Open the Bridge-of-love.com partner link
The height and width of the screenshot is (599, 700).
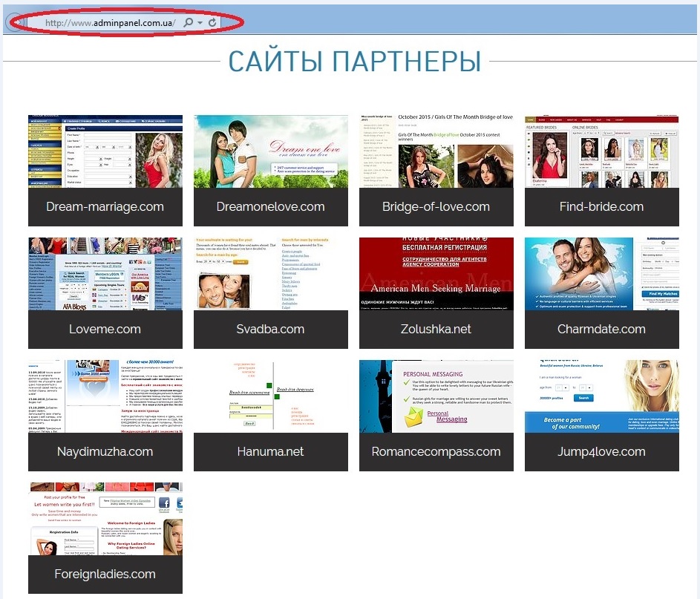point(436,206)
